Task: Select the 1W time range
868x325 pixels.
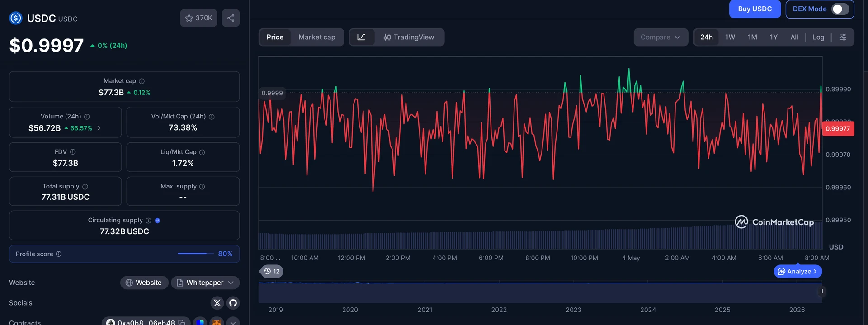Action: 730,37
